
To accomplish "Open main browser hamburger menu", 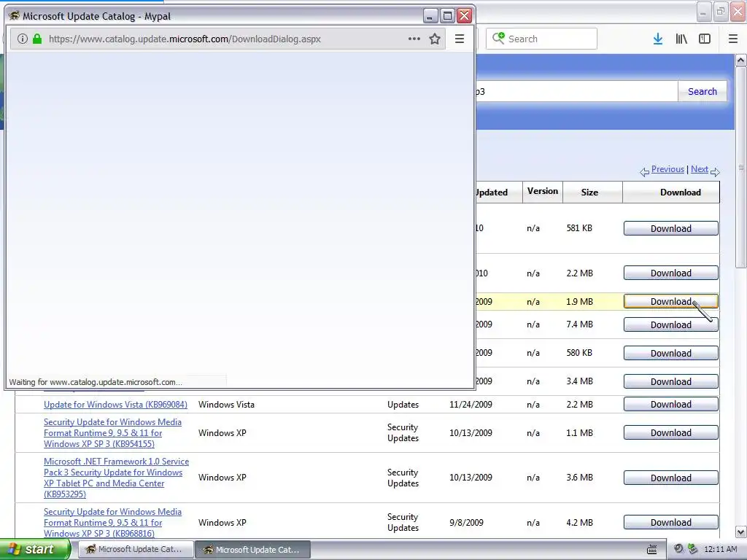I will pos(733,39).
